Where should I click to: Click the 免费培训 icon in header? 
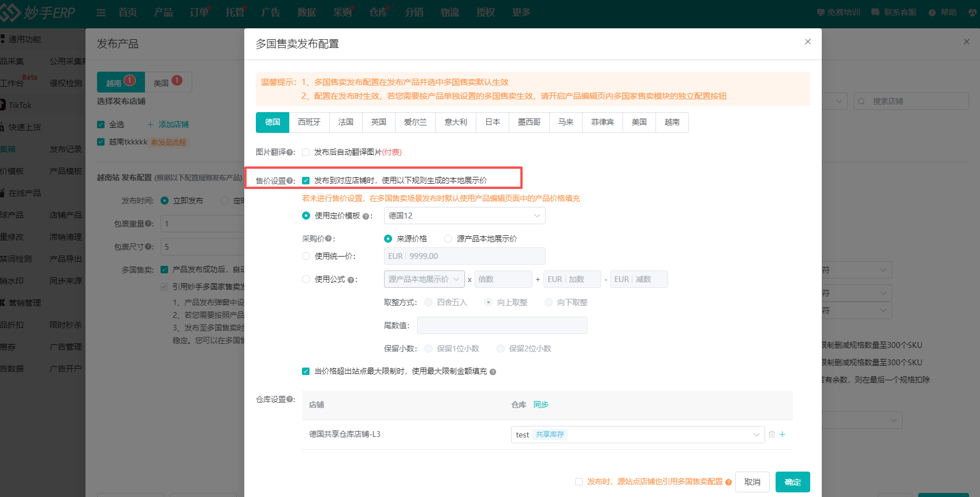point(821,12)
